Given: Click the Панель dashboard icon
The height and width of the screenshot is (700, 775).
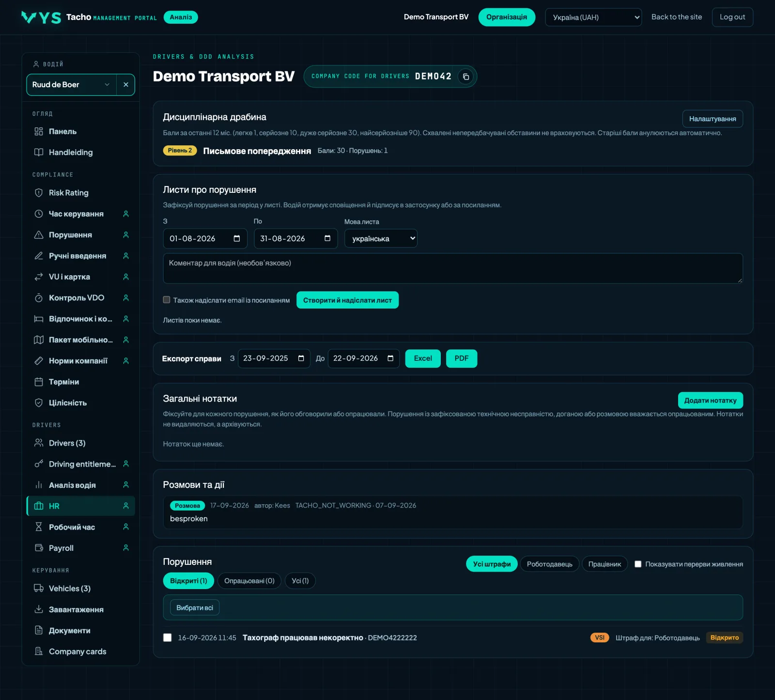Looking at the screenshot, I should pyautogui.click(x=39, y=131).
